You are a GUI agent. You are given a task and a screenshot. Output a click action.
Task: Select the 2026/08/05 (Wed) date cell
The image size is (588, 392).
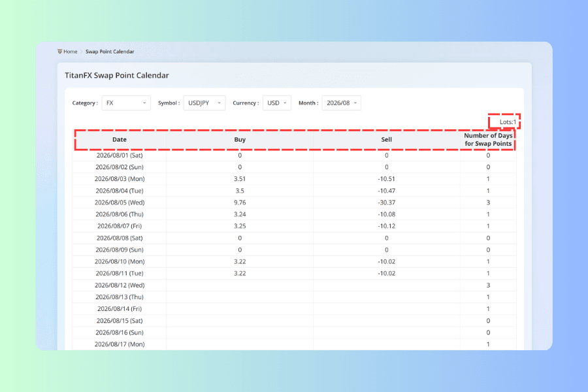click(x=120, y=203)
